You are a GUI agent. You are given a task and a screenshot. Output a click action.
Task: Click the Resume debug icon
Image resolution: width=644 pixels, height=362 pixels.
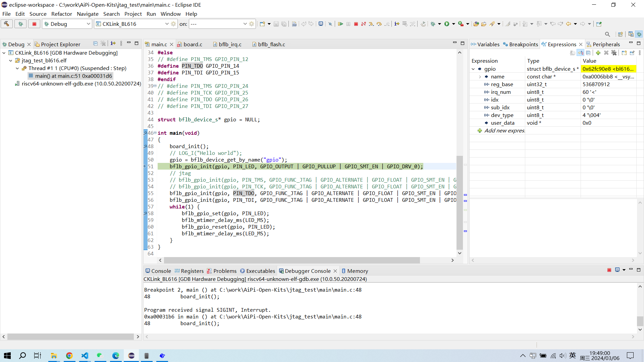pyautogui.click(x=340, y=24)
